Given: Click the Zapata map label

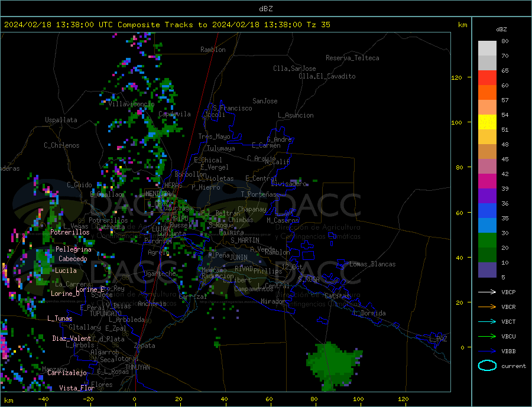Looking at the screenshot, I should (145, 346).
